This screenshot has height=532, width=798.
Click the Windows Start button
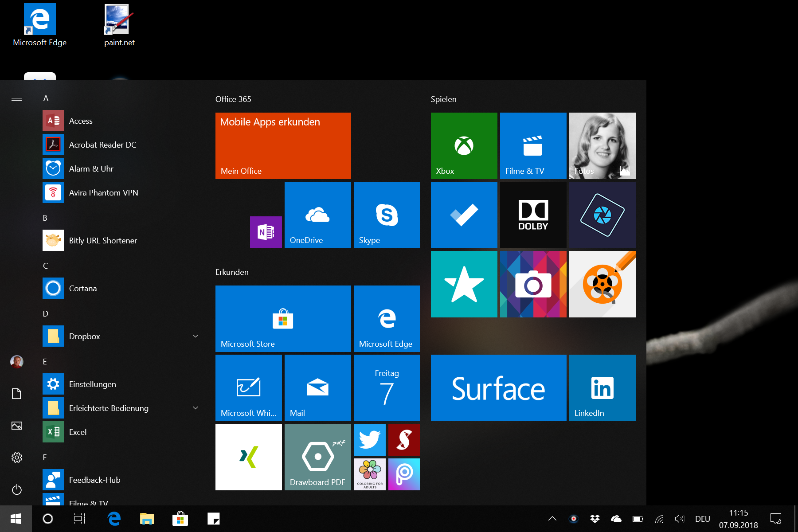click(16, 519)
